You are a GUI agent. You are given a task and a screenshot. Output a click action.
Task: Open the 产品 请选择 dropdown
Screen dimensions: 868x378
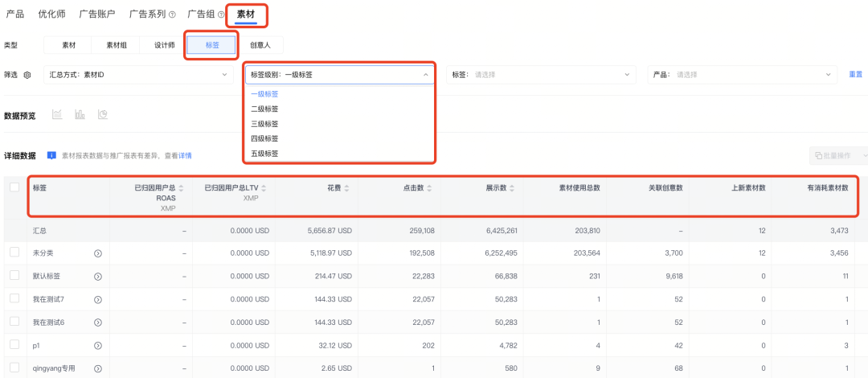(743, 75)
